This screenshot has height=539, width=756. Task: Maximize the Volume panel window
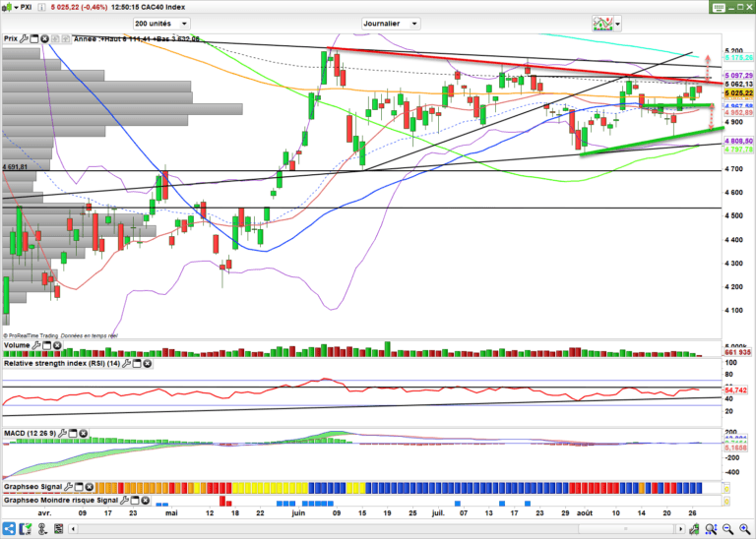47,346
